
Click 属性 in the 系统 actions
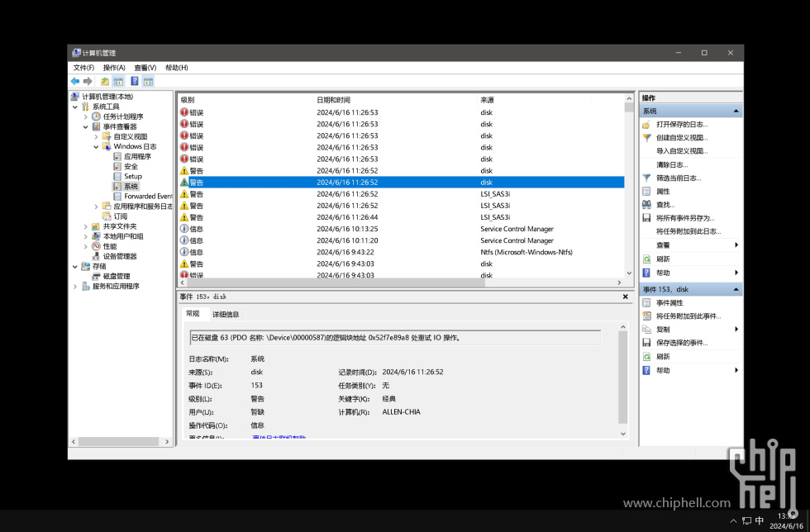click(663, 192)
